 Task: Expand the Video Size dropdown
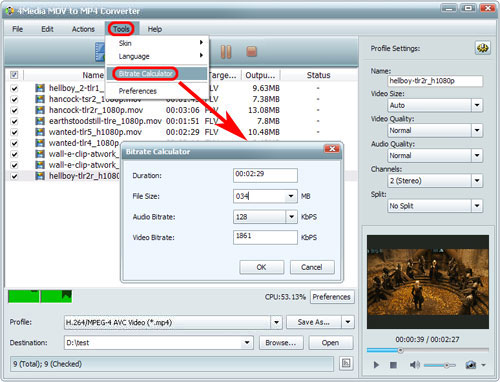tap(477, 105)
